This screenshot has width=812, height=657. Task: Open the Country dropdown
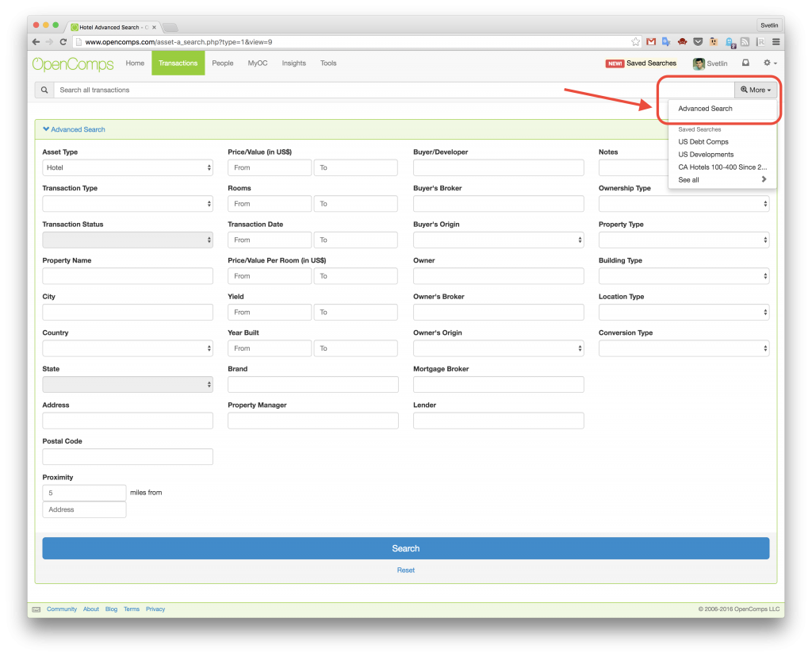(128, 348)
